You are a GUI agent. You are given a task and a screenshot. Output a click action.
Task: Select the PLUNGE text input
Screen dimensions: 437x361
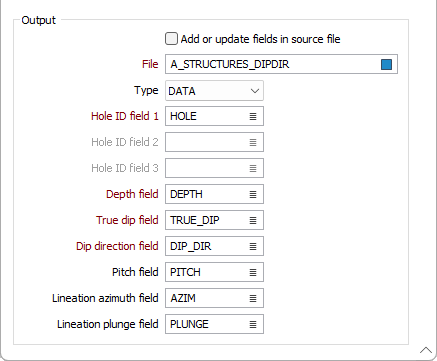[x=214, y=324]
